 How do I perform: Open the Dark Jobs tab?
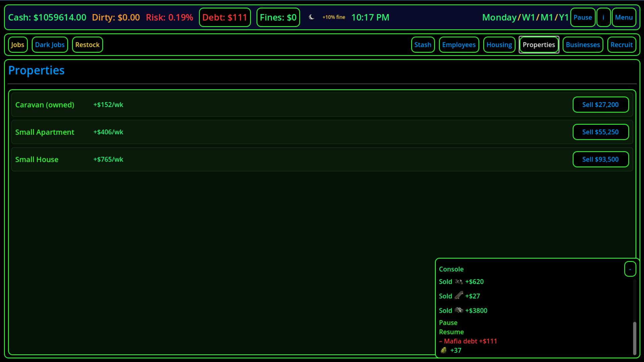tap(50, 44)
